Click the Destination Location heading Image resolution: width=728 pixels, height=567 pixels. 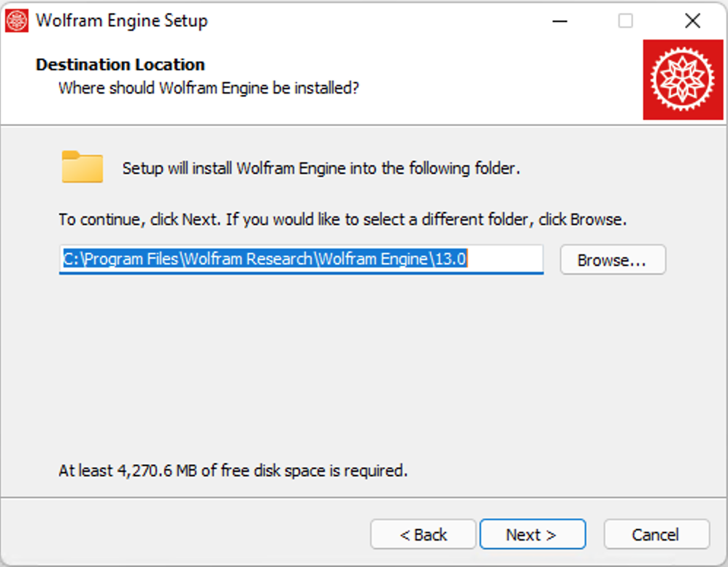tap(120, 64)
